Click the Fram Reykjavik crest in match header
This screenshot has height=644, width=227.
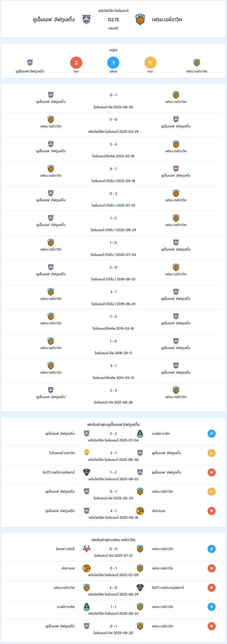140,19
